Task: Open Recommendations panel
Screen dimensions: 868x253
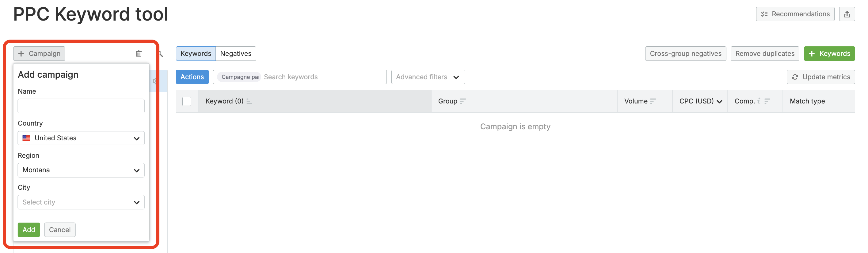Action: 795,14
